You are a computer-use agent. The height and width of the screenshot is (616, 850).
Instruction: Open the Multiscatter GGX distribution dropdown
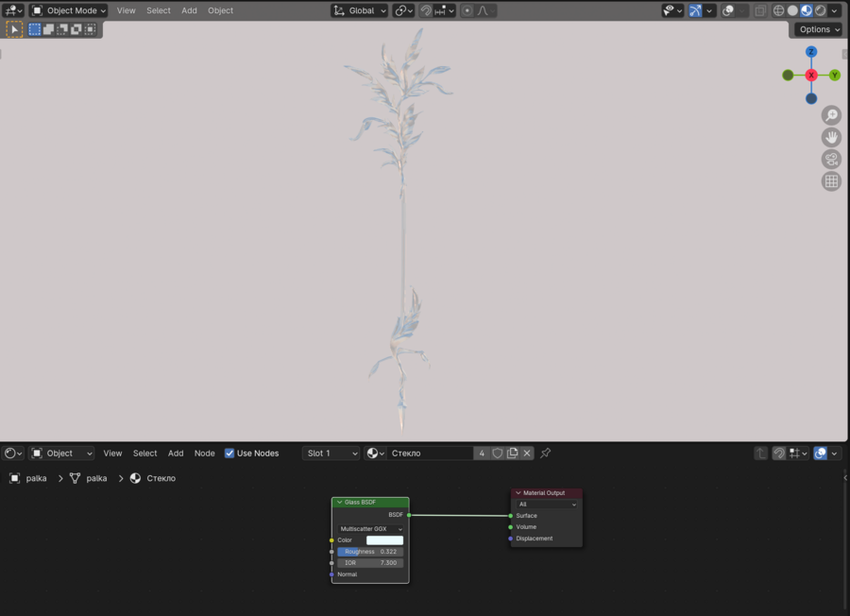pyautogui.click(x=370, y=529)
